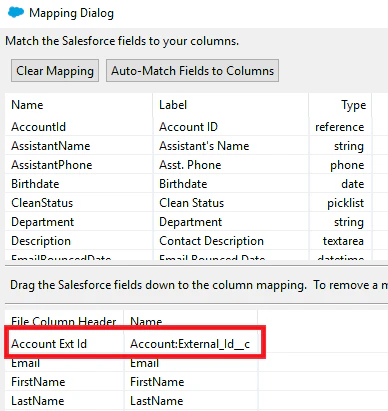Sort by the Type column header

click(354, 105)
